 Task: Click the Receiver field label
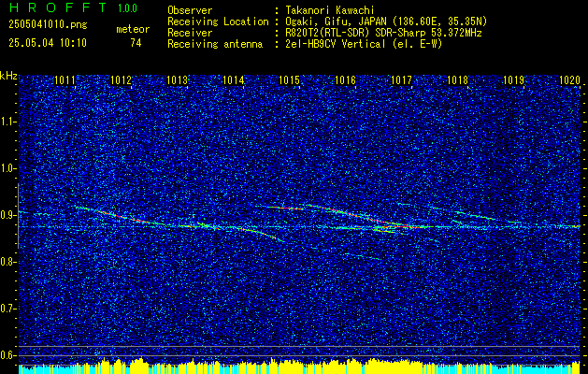(x=190, y=33)
